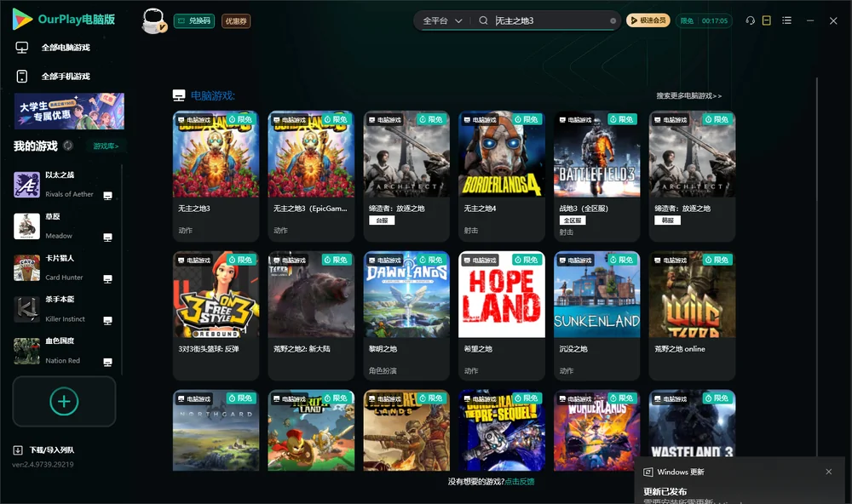
Task: Open the 荒野之地 online card
Action: coord(692,316)
